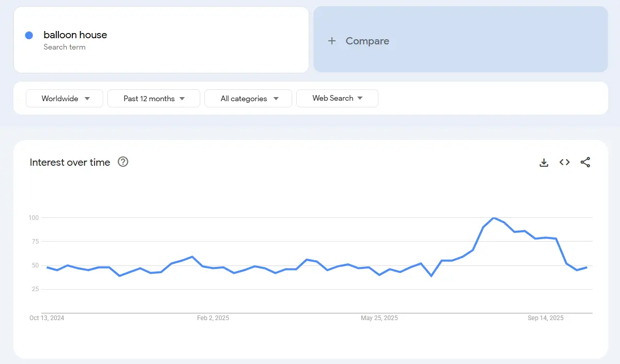
Task: Open the Worldwide region dropdown
Action: 64,98
